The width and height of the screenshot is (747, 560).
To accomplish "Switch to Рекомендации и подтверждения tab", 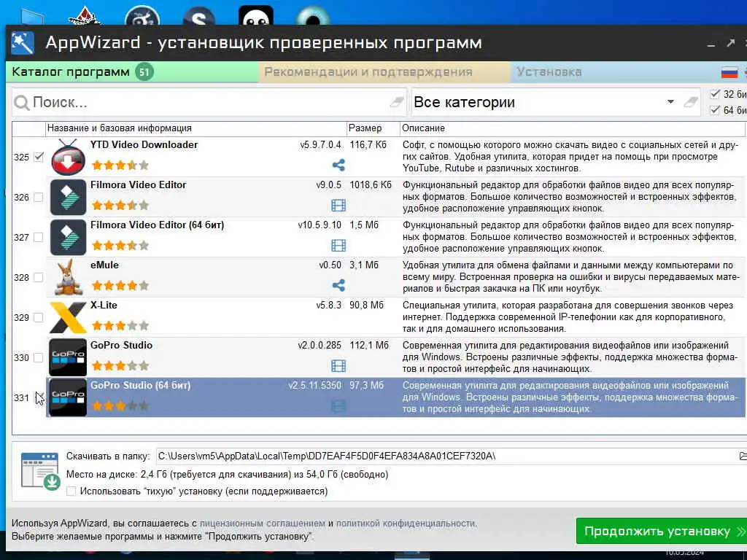I will 384,72.
